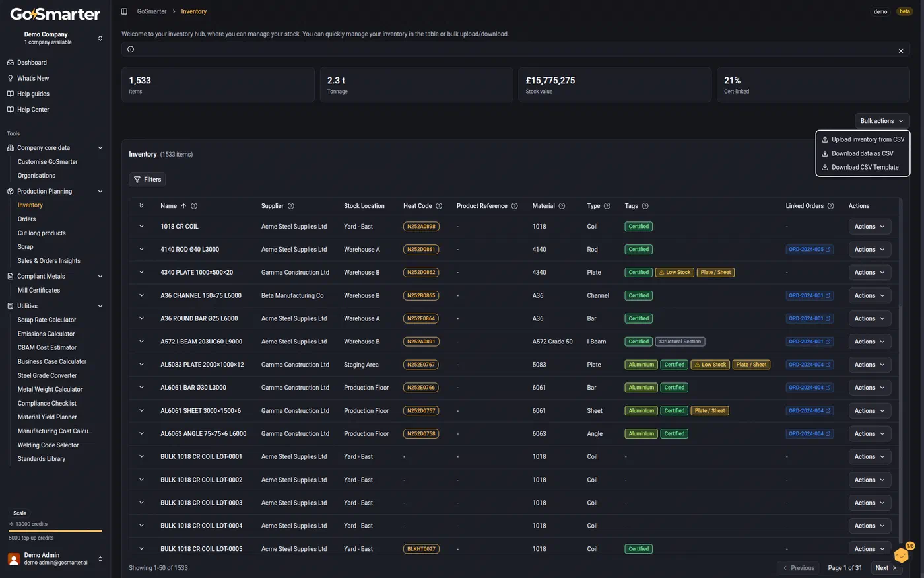Image resolution: width=924 pixels, height=578 pixels.
Task: Click help icon beside Linked Orders
Action: (x=831, y=206)
